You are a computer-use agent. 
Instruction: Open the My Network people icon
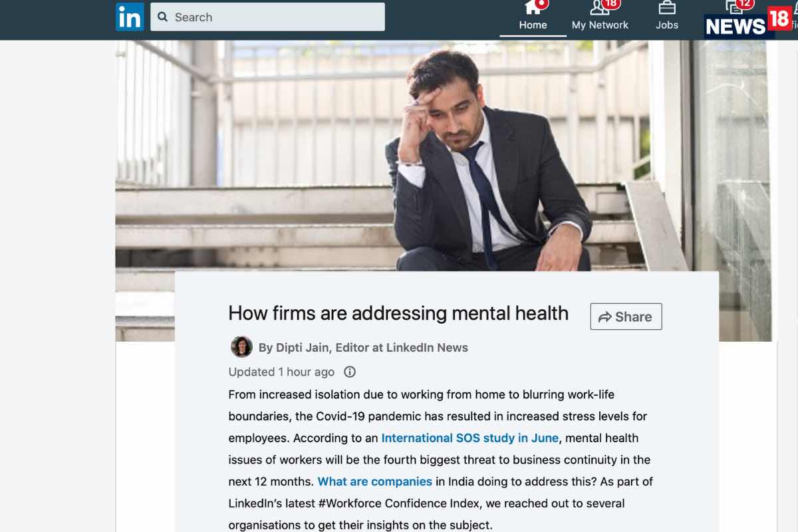[600, 7]
